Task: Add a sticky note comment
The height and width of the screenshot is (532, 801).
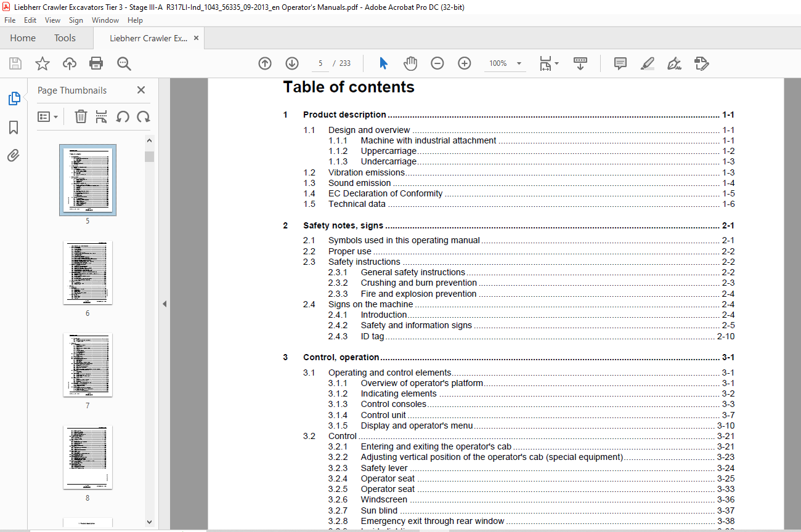Action: tap(620, 63)
